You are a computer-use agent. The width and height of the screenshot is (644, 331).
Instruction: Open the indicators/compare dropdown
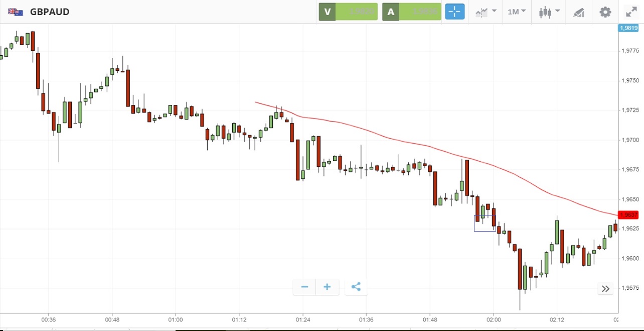pos(486,12)
